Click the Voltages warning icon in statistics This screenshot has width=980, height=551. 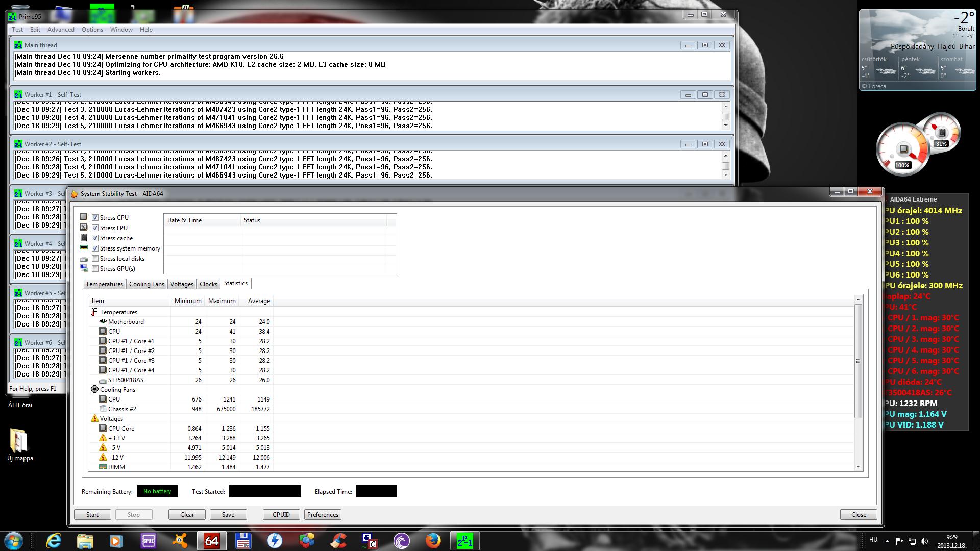click(94, 418)
